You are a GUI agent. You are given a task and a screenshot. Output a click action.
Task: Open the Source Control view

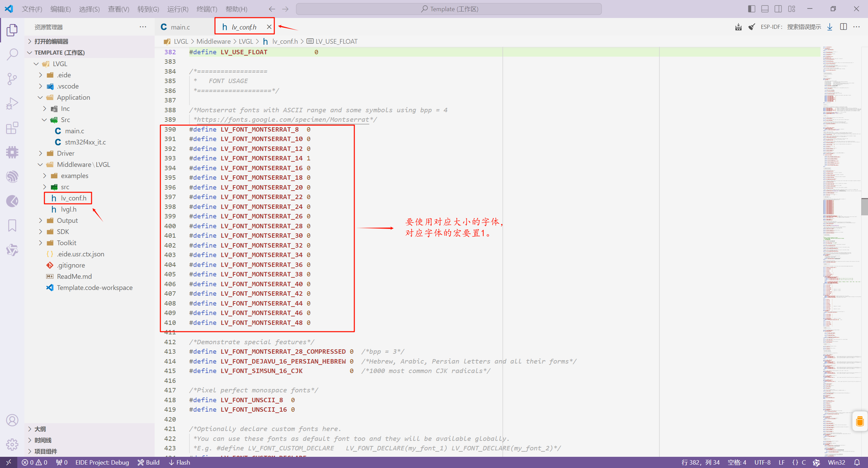(12, 79)
